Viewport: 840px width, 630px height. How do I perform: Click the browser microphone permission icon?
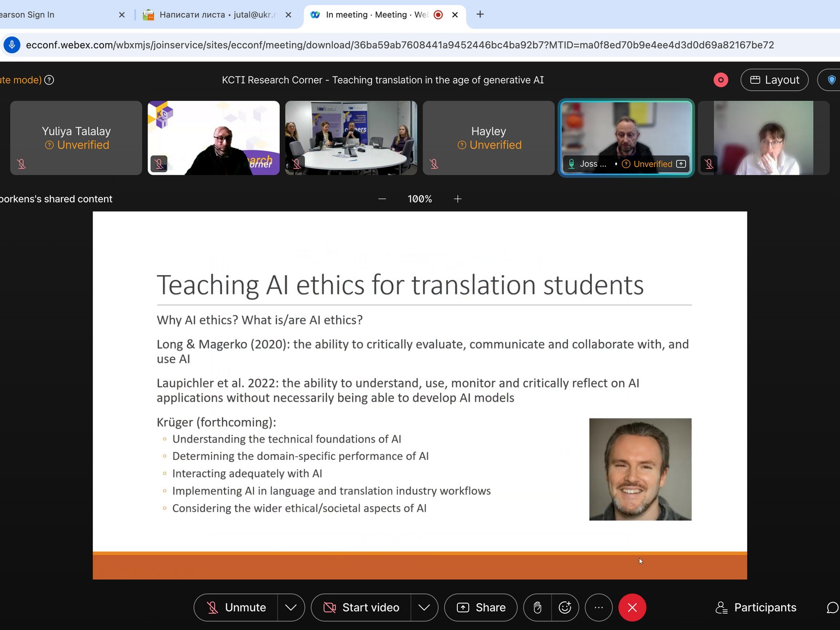pyautogui.click(x=12, y=45)
